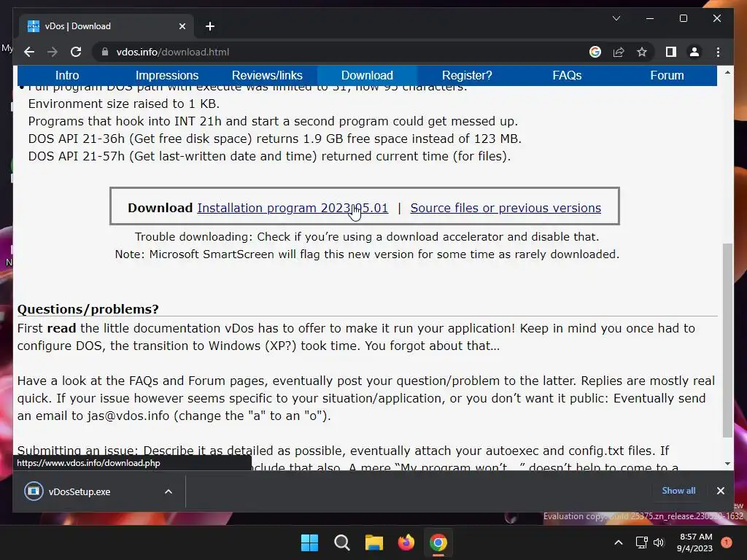Viewport: 747px width, 560px height.
Task: Open the Windows Start menu
Action: [309, 542]
